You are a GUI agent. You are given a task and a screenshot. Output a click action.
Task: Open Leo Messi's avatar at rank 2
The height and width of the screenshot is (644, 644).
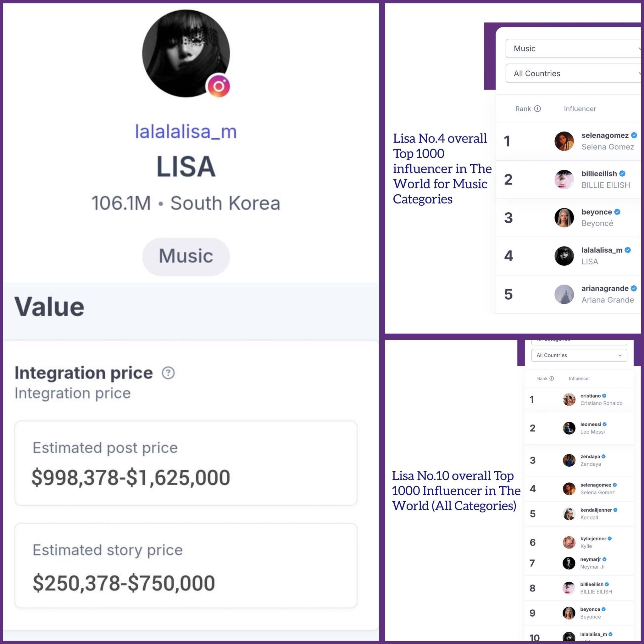pos(569,428)
